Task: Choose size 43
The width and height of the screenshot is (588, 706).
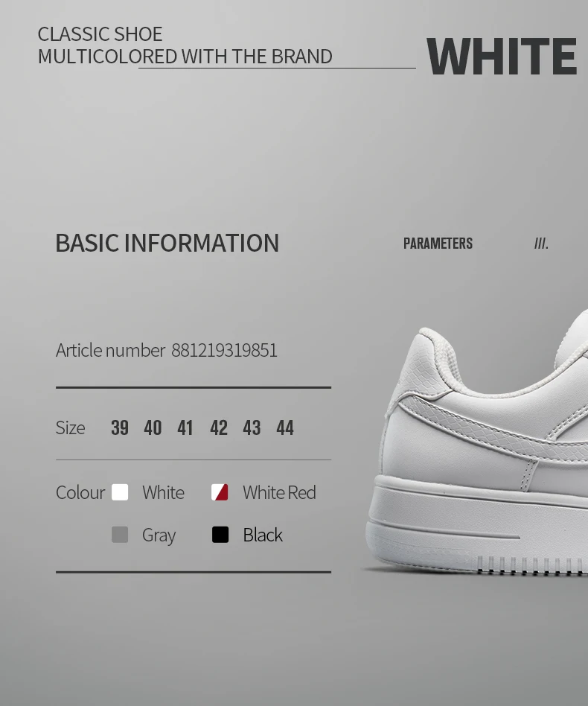Action: 252,427
